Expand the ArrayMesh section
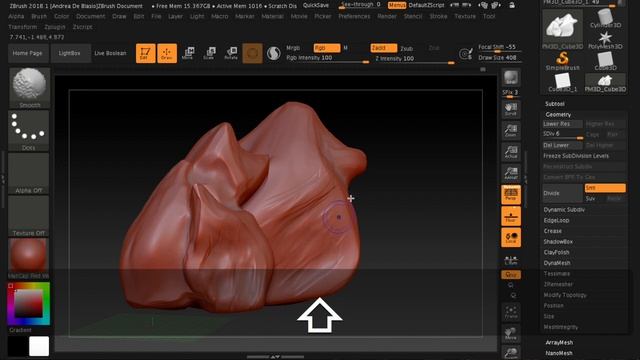The width and height of the screenshot is (640, 360). pyautogui.click(x=559, y=342)
